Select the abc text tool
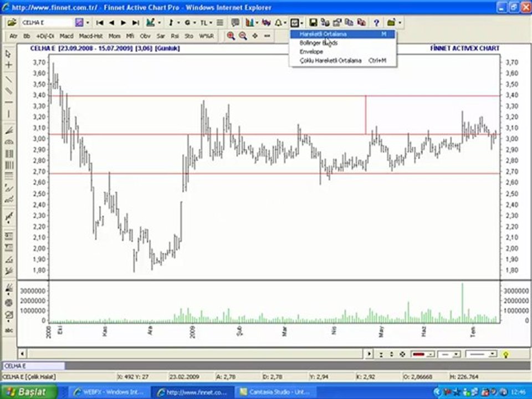This screenshot has height=399, width=532. (8, 330)
